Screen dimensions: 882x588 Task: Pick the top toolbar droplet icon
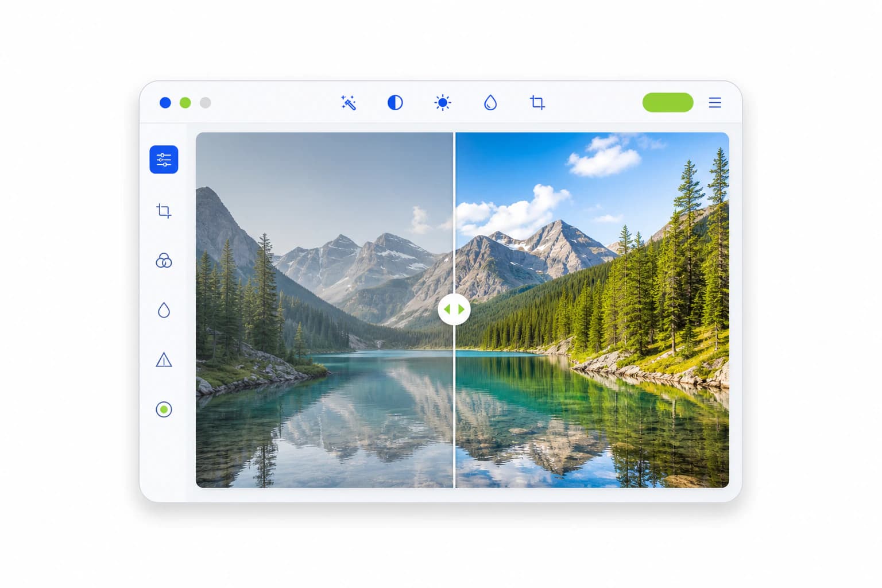[490, 103]
